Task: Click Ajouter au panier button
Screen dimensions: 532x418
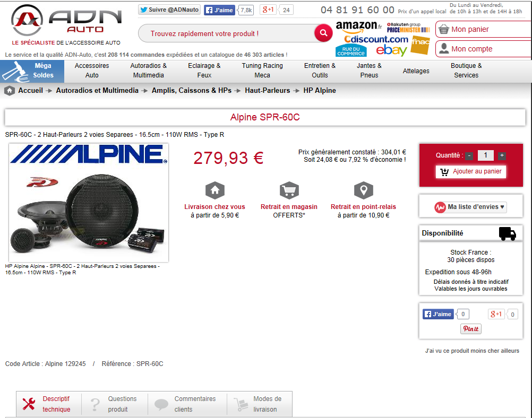Action: click(470, 171)
